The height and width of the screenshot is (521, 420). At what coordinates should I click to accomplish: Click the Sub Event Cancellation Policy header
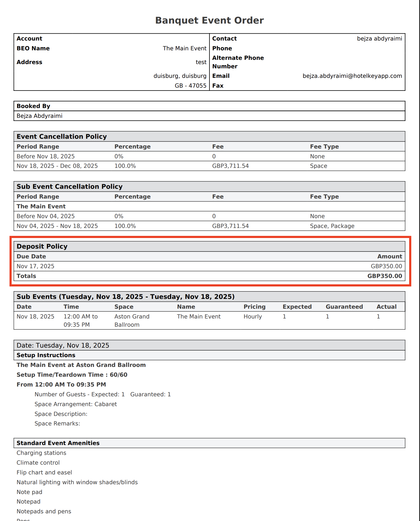[x=70, y=187]
